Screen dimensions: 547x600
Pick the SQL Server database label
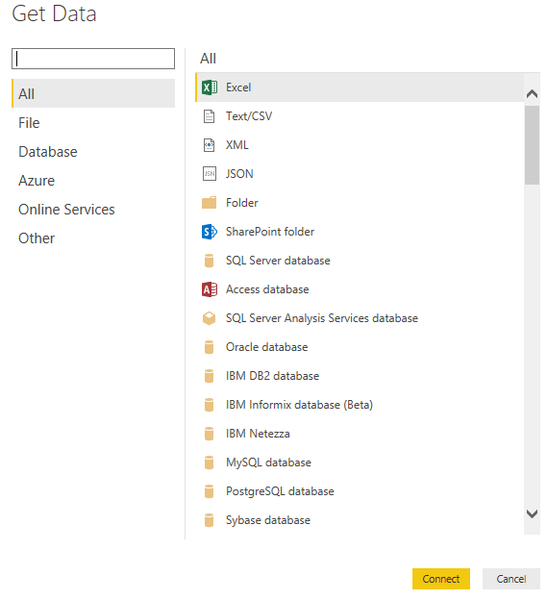[278, 261]
